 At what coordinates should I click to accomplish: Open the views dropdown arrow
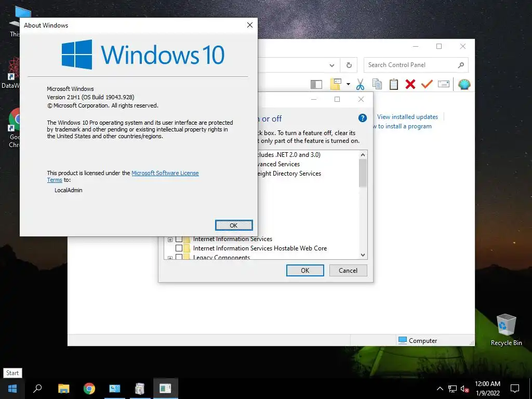point(348,84)
